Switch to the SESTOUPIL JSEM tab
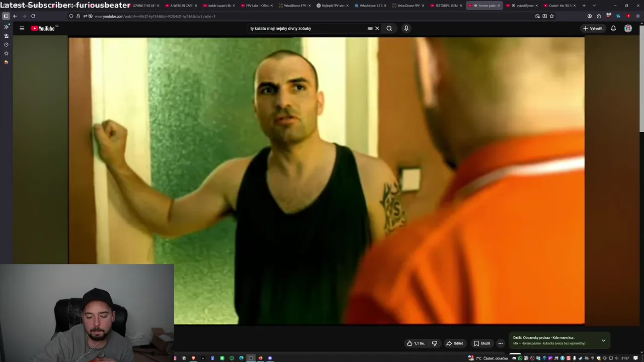This screenshot has width=644, height=362. (x=446, y=6)
